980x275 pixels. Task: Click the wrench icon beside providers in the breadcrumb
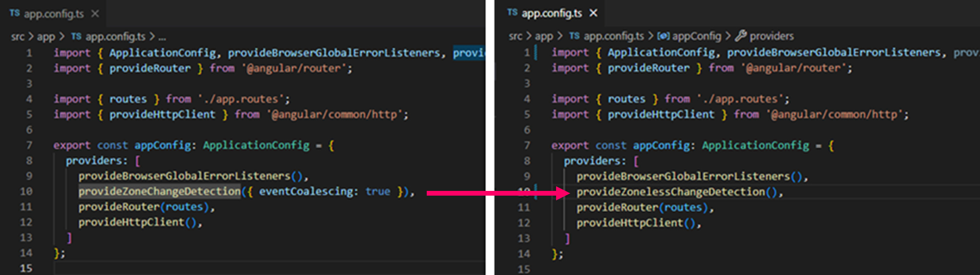(741, 35)
